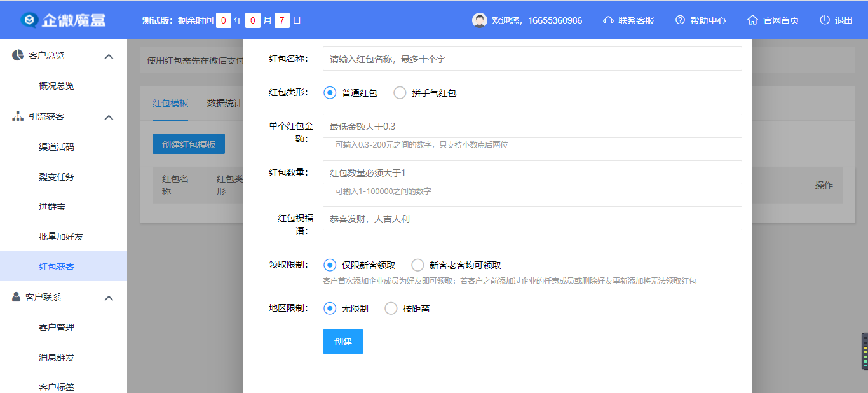Select 无限制 region option
The image size is (868, 393).
(330, 308)
